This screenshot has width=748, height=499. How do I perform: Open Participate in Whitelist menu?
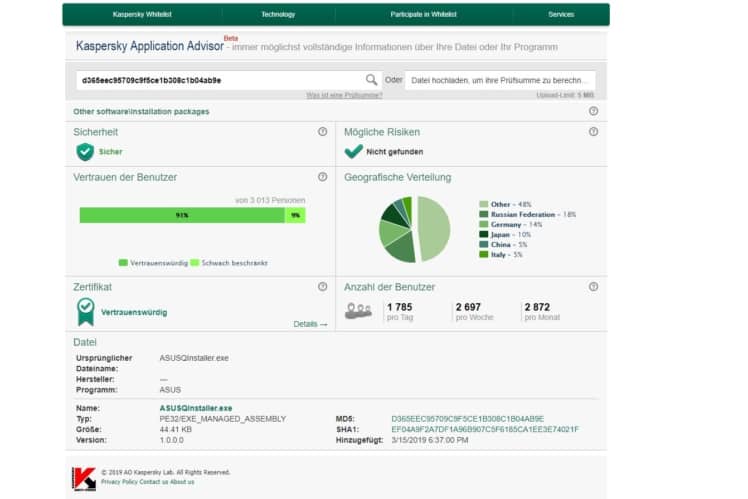[424, 14]
